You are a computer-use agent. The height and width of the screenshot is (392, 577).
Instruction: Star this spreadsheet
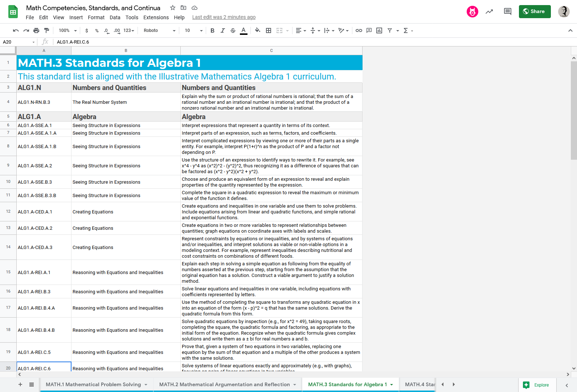point(173,8)
